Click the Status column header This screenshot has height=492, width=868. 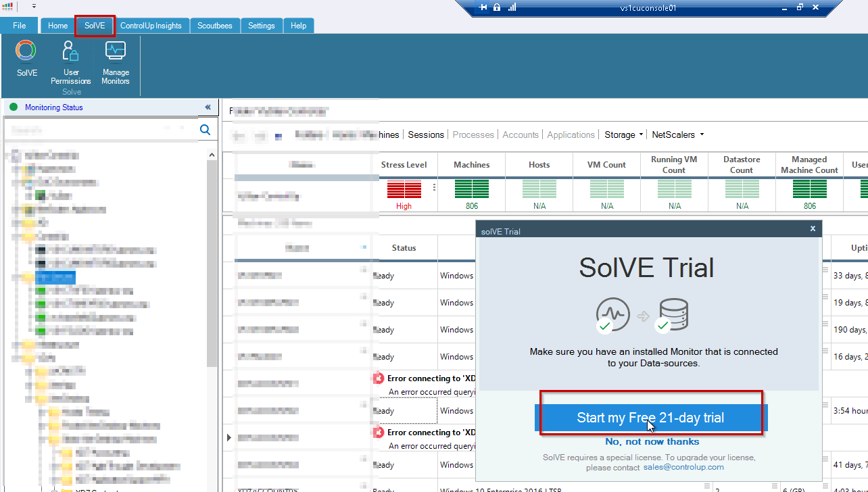coord(404,248)
